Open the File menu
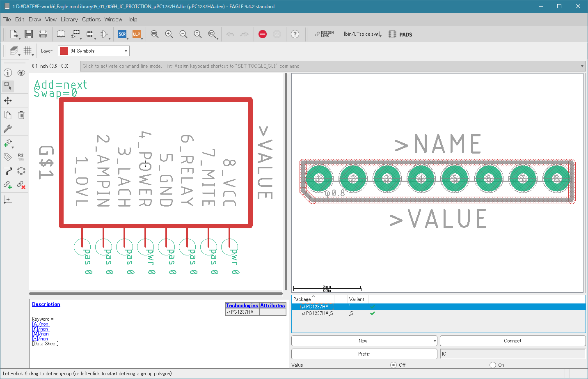This screenshot has height=379, width=588. [x=7, y=19]
